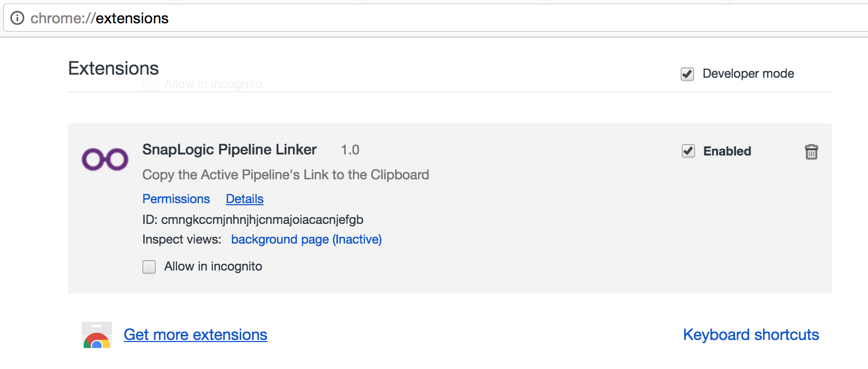868x369 pixels.
Task: Click the Extensions page heading
Action: [113, 68]
